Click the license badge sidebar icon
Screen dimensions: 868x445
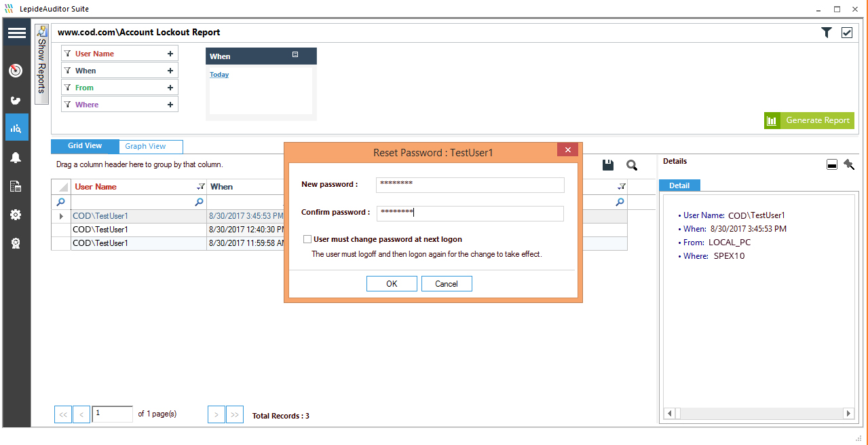pyautogui.click(x=16, y=243)
